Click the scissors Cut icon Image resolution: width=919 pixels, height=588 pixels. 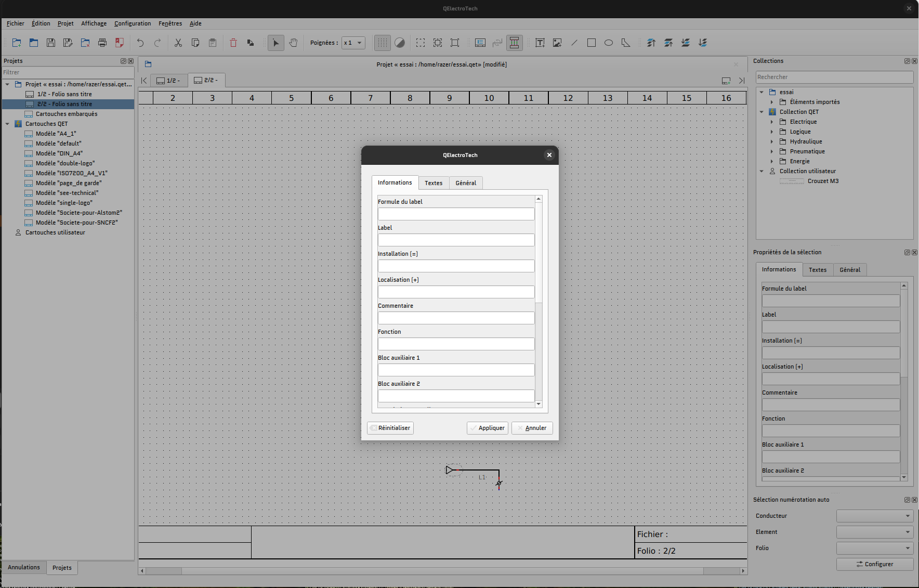coord(178,43)
